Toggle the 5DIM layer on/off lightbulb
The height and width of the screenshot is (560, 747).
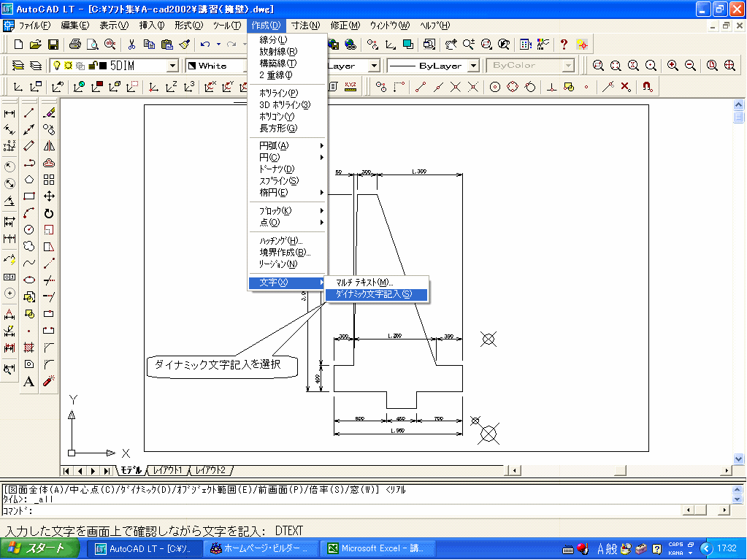[x=57, y=65]
